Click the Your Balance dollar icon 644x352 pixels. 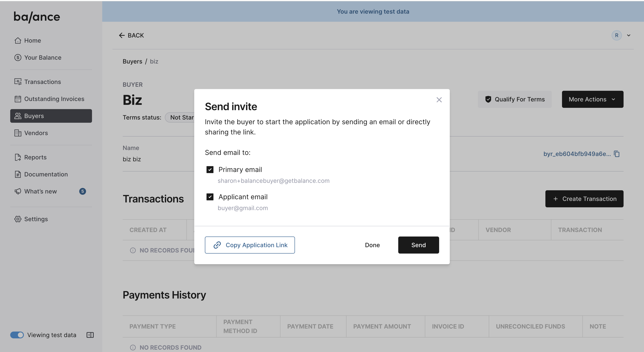(18, 58)
